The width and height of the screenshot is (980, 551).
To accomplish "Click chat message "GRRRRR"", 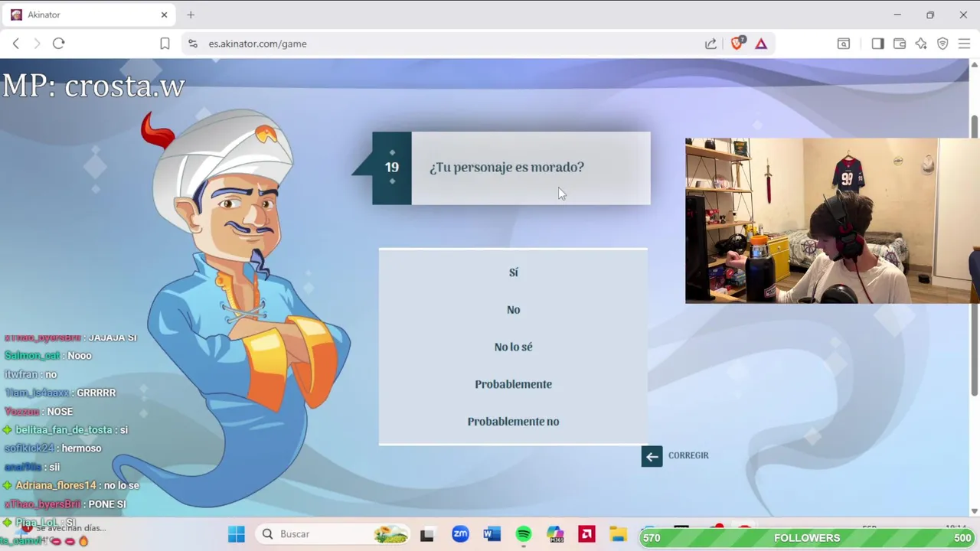I will point(96,393).
